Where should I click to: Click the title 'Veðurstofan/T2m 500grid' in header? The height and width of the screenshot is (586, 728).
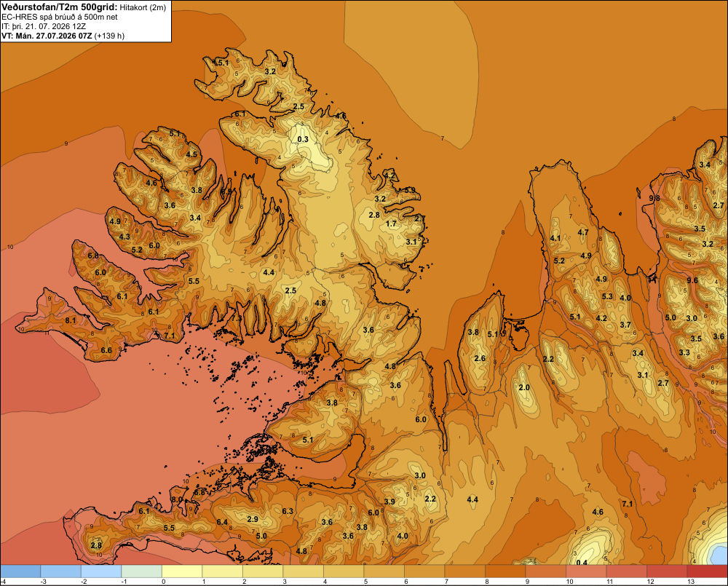point(60,7)
